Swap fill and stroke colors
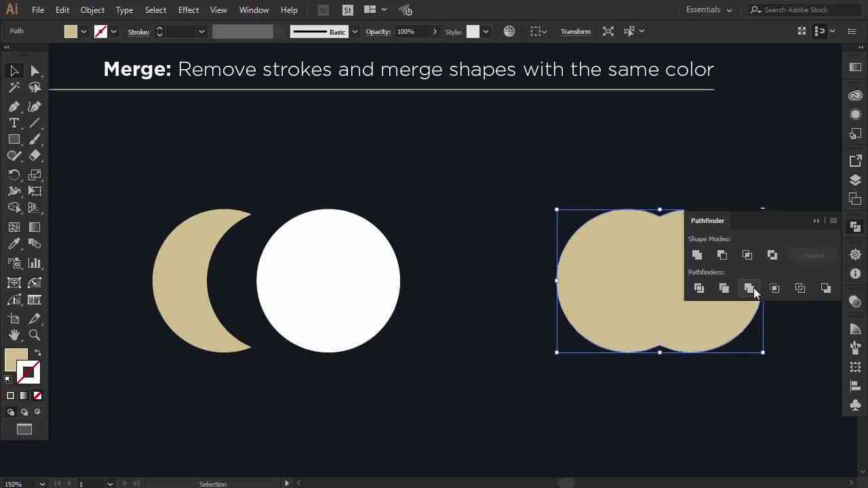Image resolution: width=868 pixels, height=488 pixels. coord(38,352)
